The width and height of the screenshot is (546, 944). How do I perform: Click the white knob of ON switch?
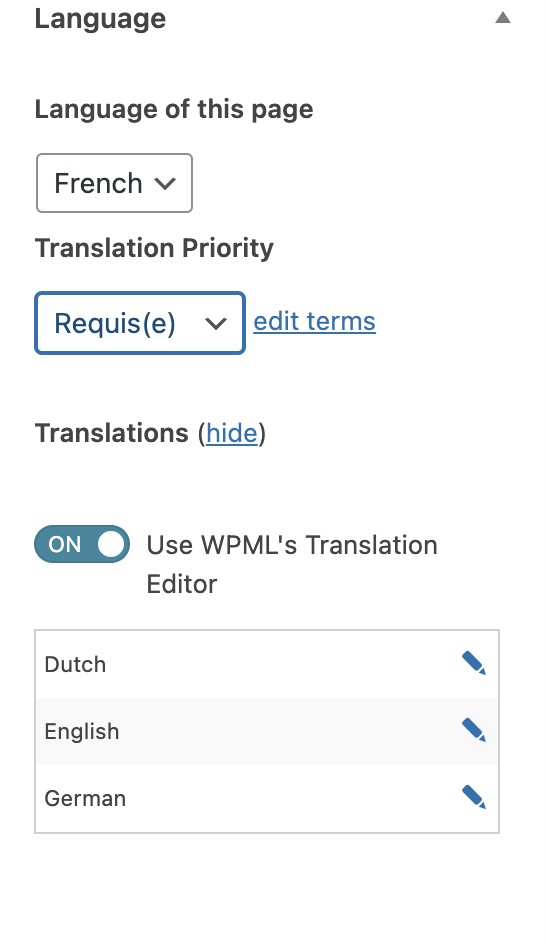110,544
